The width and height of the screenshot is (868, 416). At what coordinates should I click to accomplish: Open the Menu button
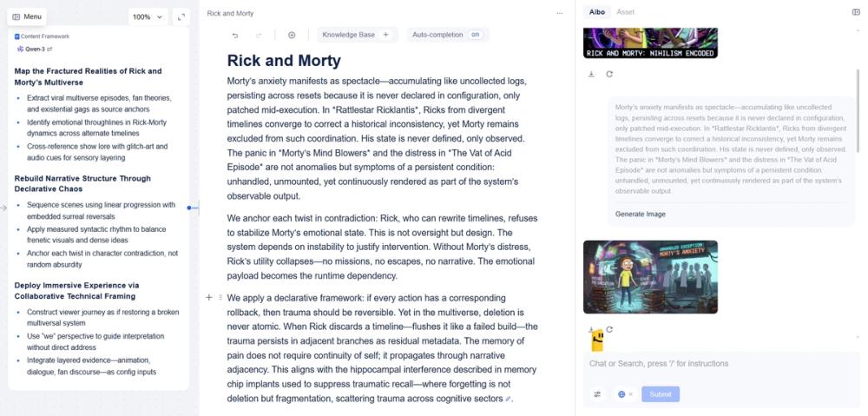[27, 17]
